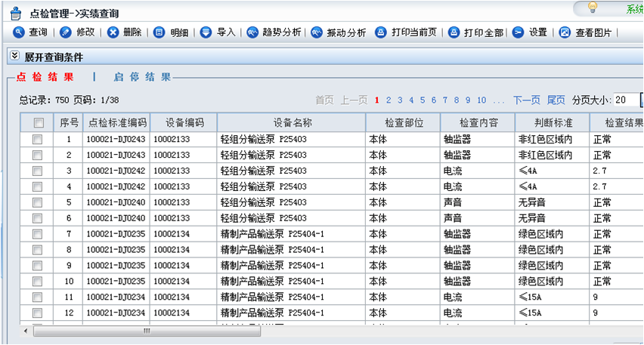
Task: Open 明细 details from toolbar
Action: pyautogui.click(x=159, y=32)
